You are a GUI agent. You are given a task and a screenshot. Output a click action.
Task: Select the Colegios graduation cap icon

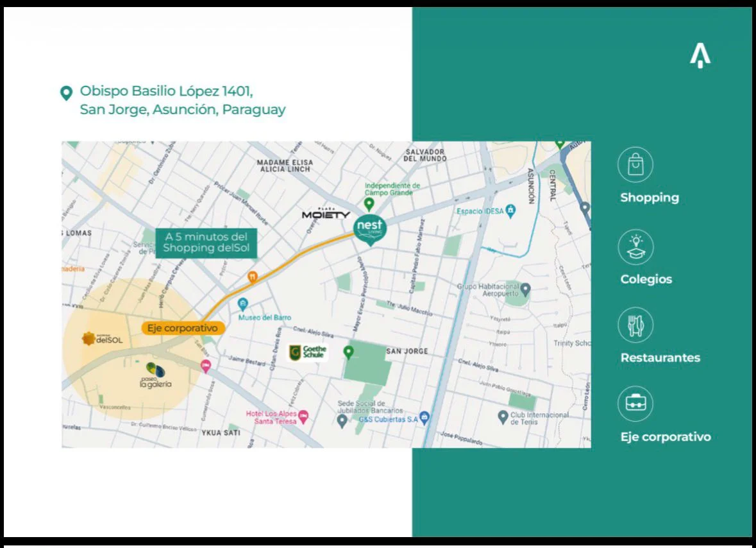635,247
